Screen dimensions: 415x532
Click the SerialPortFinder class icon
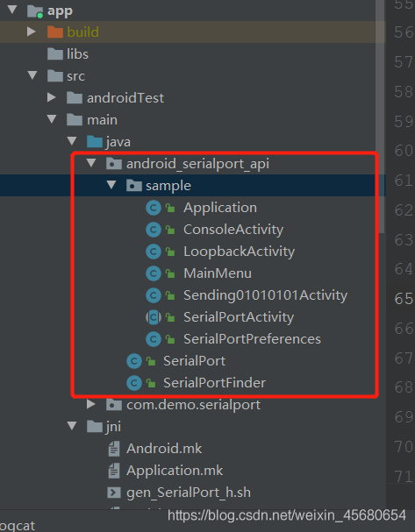coord(134,383)
